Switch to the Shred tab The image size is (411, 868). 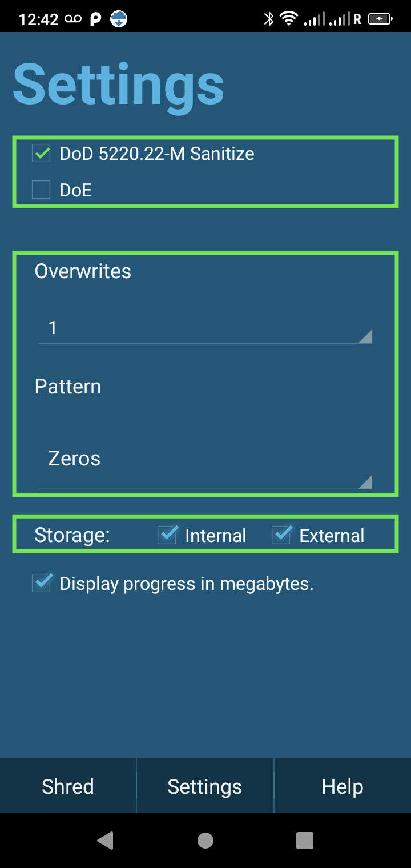[x=68, y=786]
